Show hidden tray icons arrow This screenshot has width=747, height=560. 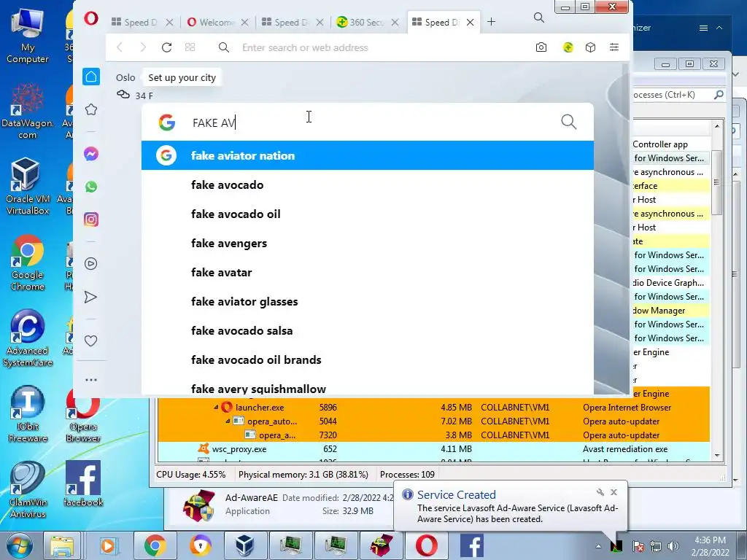click(598, 547)
